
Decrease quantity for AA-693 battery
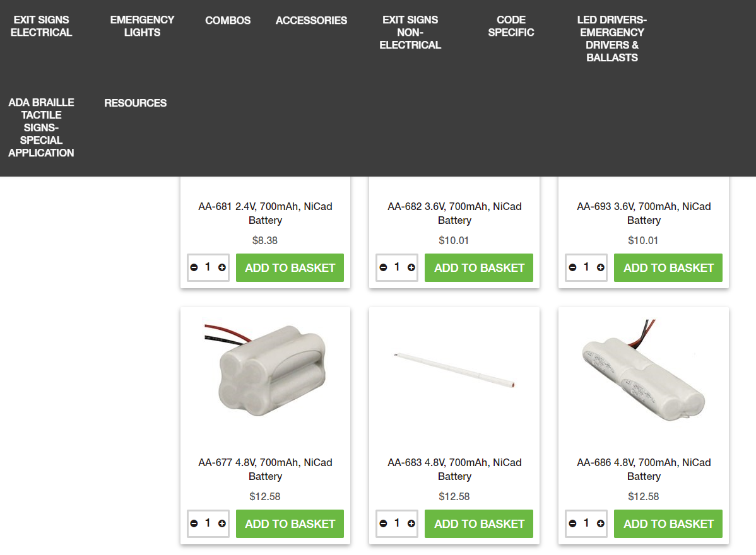point(572,267)
